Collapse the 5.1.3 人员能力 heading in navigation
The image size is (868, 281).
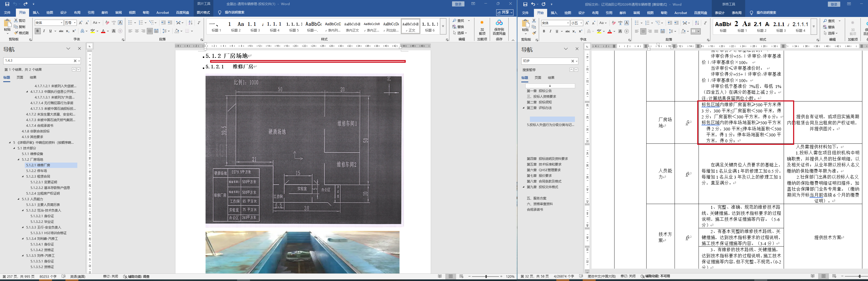[x=19, y=199]
